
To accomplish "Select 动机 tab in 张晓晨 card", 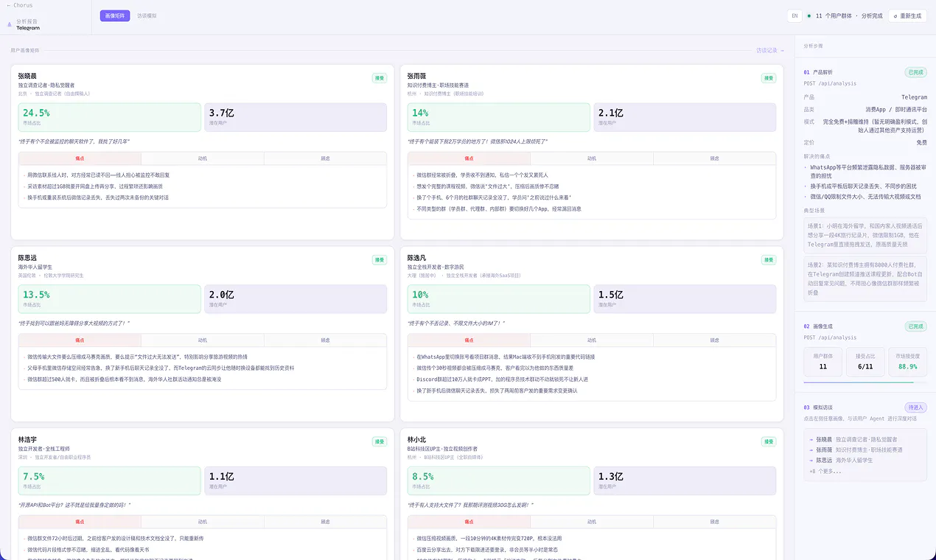I will (x=202, y=158).
